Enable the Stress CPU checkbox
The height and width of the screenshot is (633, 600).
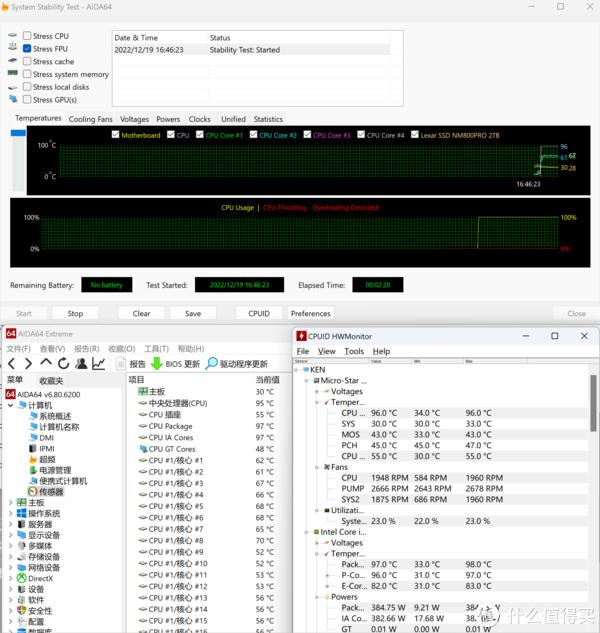(x=27, y=36)
